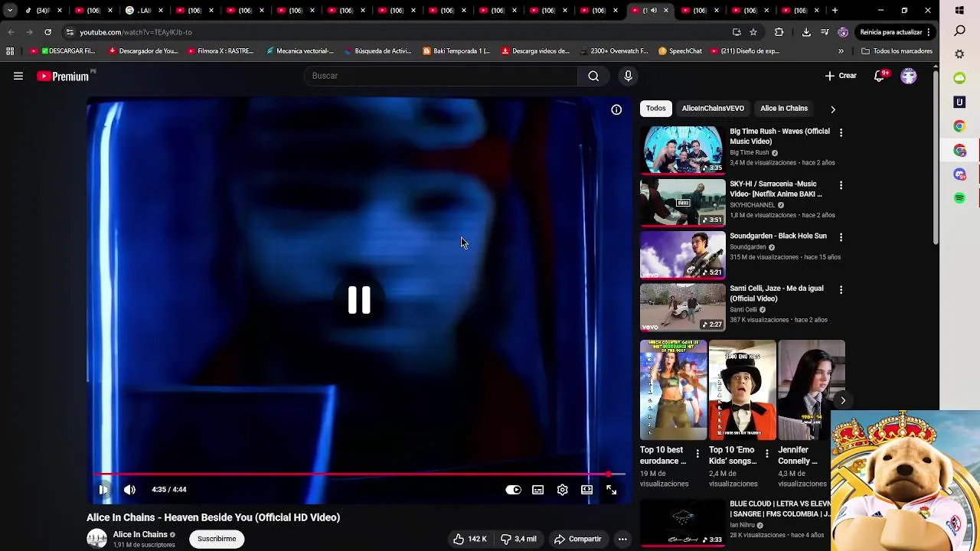This screenshot has height=551, width=980.
Task: Open options for Top 10 Emo Kids short
Action: coord(766,454)
